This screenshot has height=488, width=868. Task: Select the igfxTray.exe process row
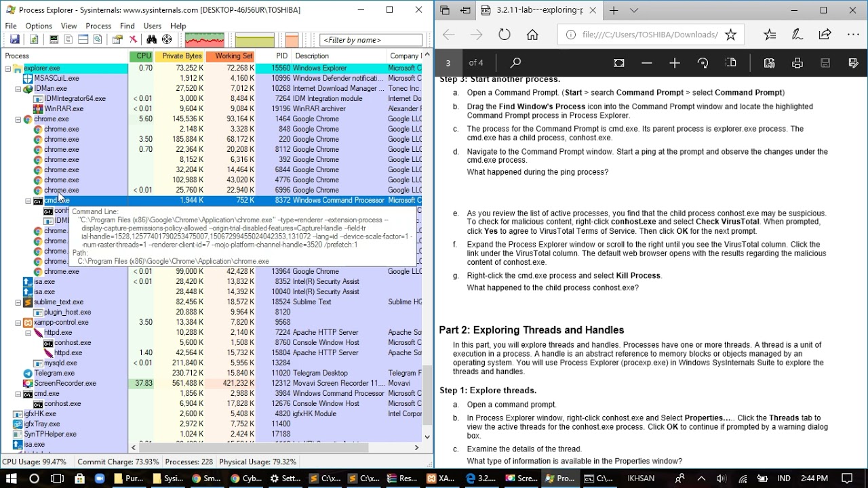212,424
